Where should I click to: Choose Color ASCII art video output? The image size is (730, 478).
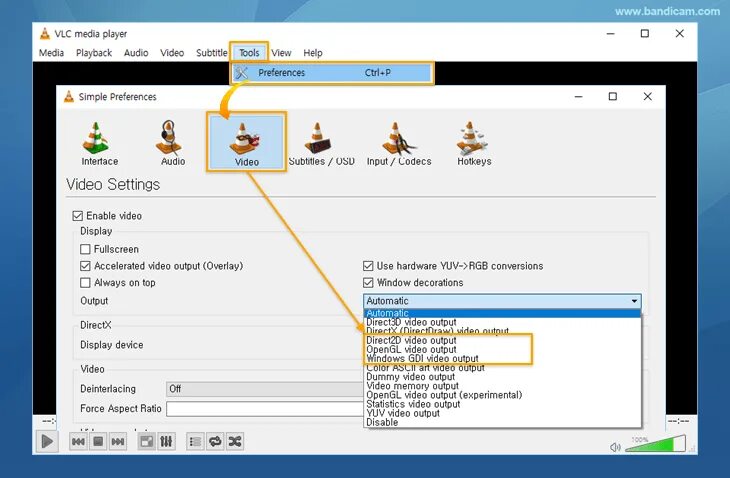[x=502, y=367]
